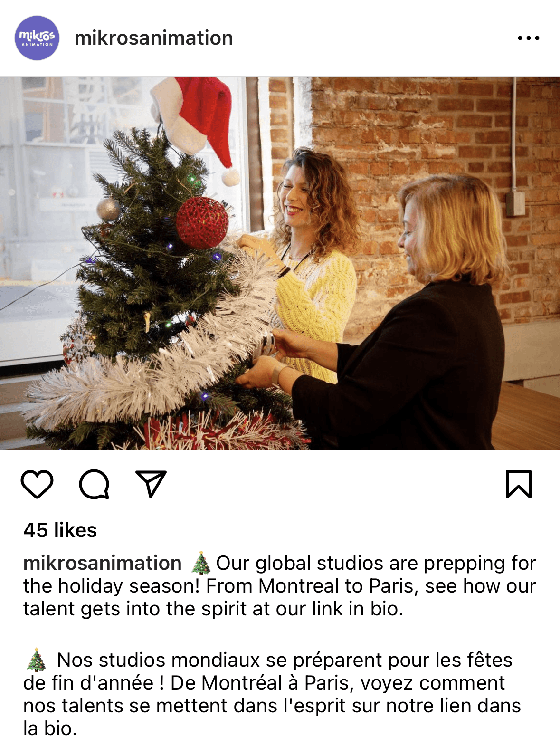The width and height of the screenshot is (560, 747).
Task: Like the post with the heart icon
Action: tap(37, 484)
